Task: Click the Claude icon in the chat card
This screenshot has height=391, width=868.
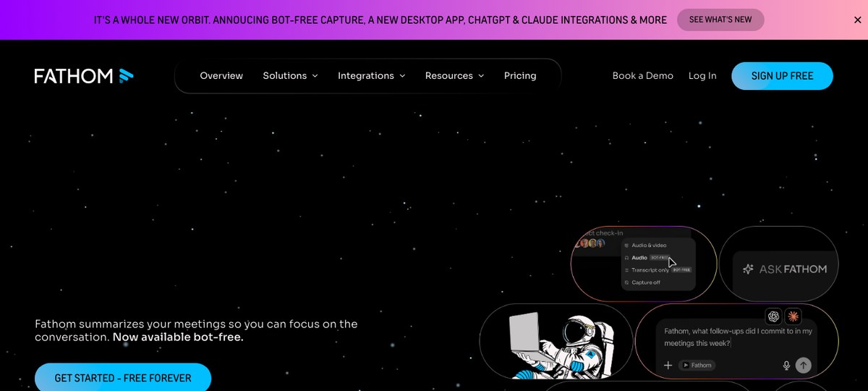Action: point(793,316)
